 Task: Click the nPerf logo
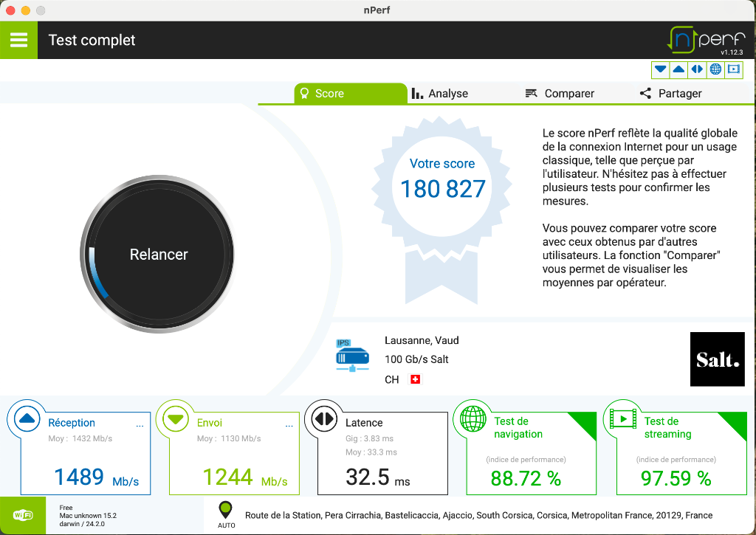coord(707,40)
